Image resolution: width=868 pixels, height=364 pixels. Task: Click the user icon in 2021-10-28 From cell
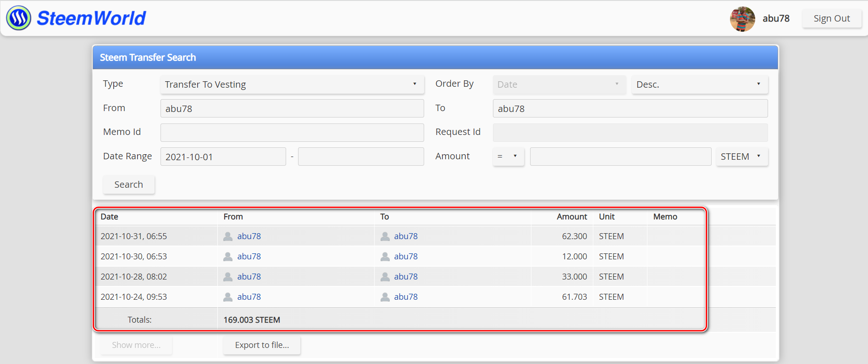click(x=228, y=277)
